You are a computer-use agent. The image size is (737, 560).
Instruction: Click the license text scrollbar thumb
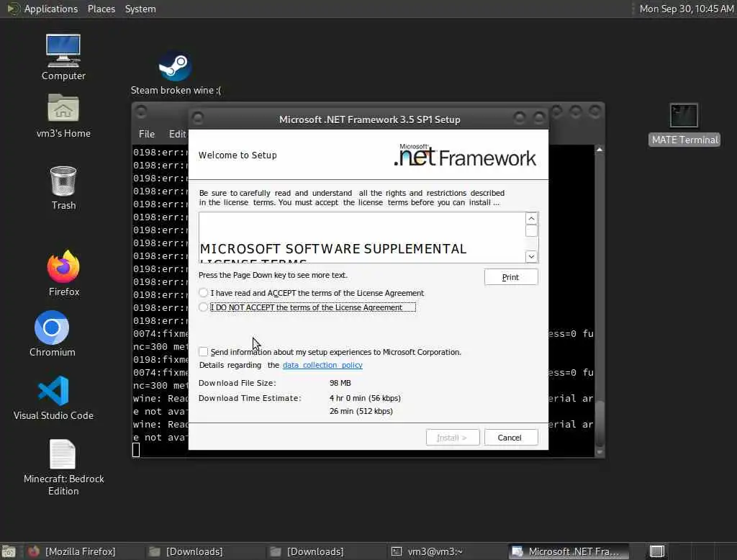point(531,231)
